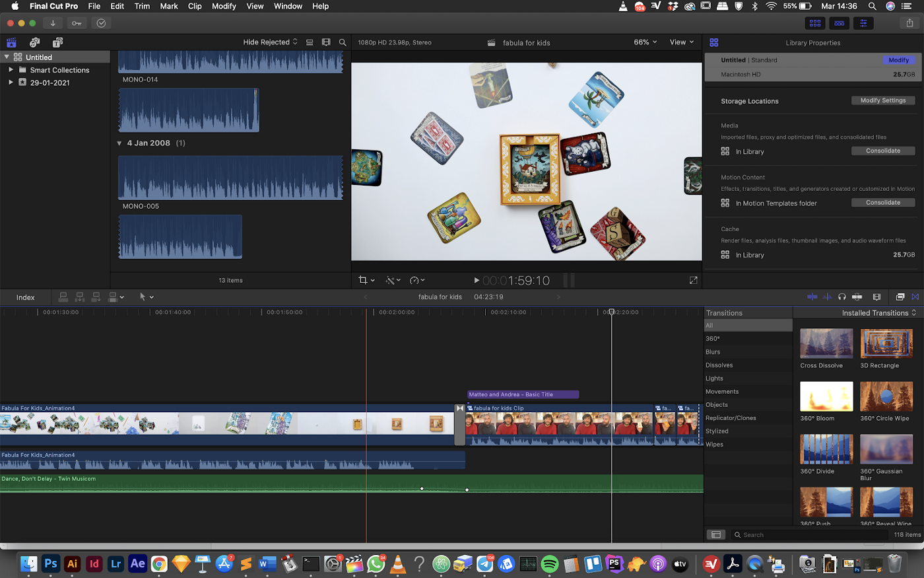Open the Titles and Generators sidebar
This screenshot has width=924, height=578.
tap(57, 42)
